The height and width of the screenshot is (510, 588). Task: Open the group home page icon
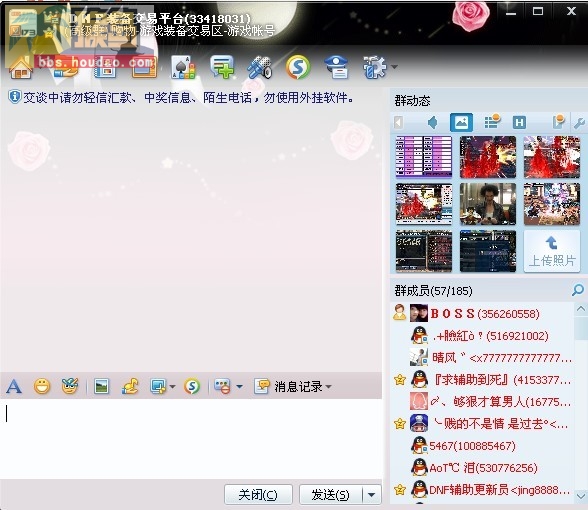(x=21, y=69)
